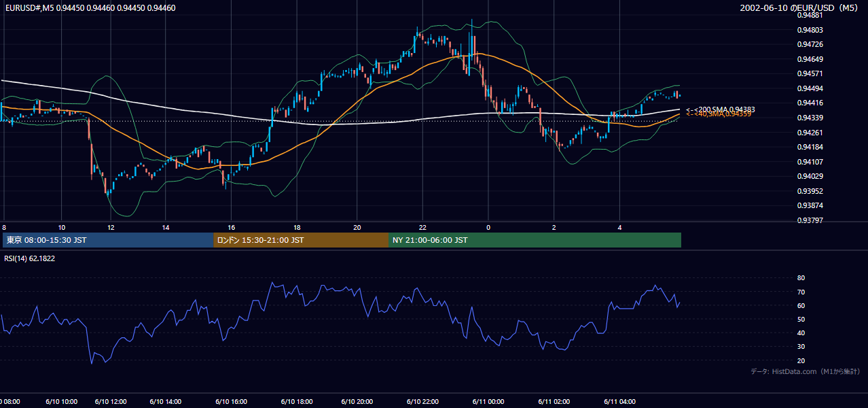868x408 pixels.
Task: Click price axis value 0.94649
Action: tap(810, 59)
